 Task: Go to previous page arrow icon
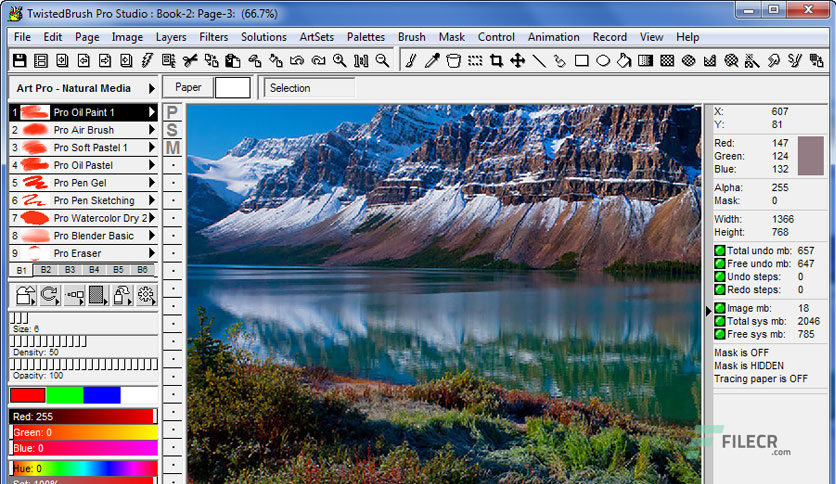point(84,61)
